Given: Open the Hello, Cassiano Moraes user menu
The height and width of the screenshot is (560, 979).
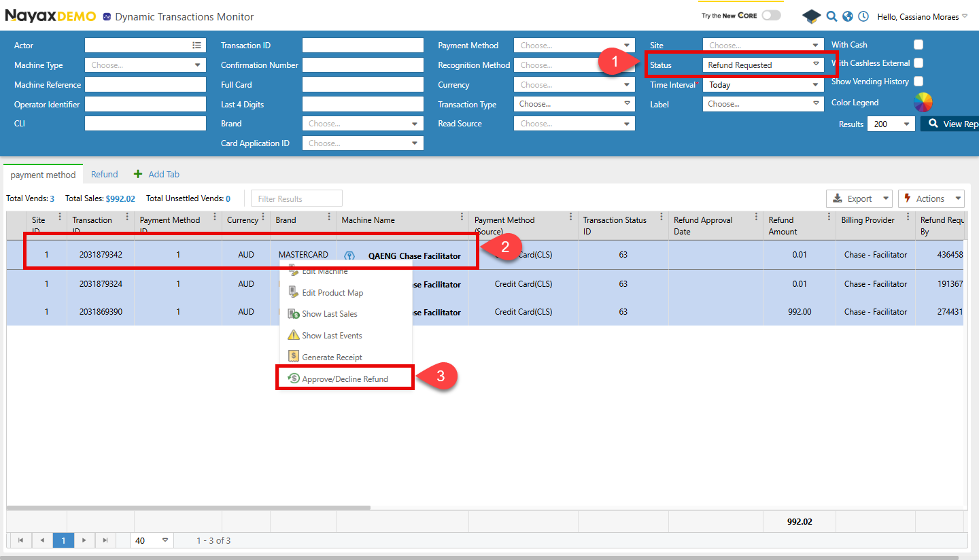Looking at the screenshot, I should [923, 16].
